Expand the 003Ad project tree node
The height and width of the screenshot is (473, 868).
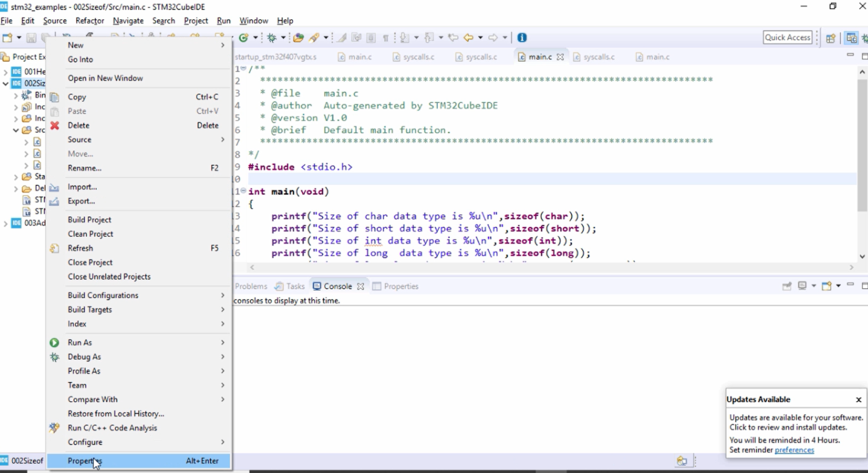tap(6, 223)
